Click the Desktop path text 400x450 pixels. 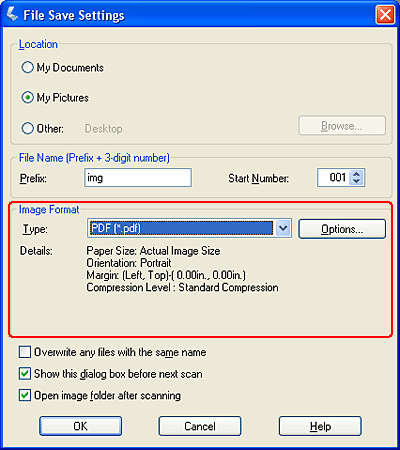[x=103, y=128]
